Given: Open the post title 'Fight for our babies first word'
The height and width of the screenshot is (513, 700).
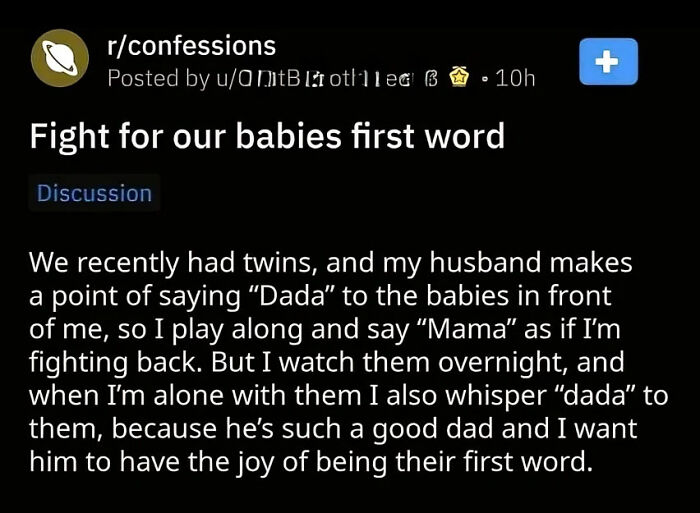Looking at the screenshot, I should pyautogui.click(x=267, y=136).
